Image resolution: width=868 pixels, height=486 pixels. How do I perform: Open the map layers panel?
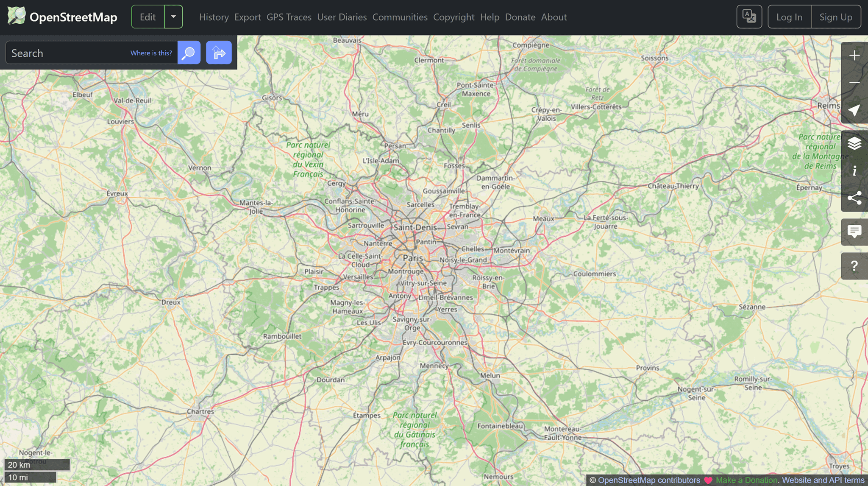pyautogui.click(x=854, y=144)
